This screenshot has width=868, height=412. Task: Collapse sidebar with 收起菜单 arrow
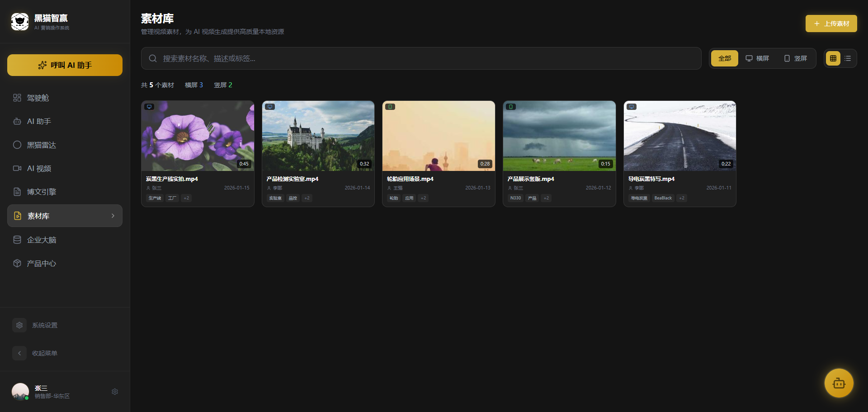tap(19, 353)
